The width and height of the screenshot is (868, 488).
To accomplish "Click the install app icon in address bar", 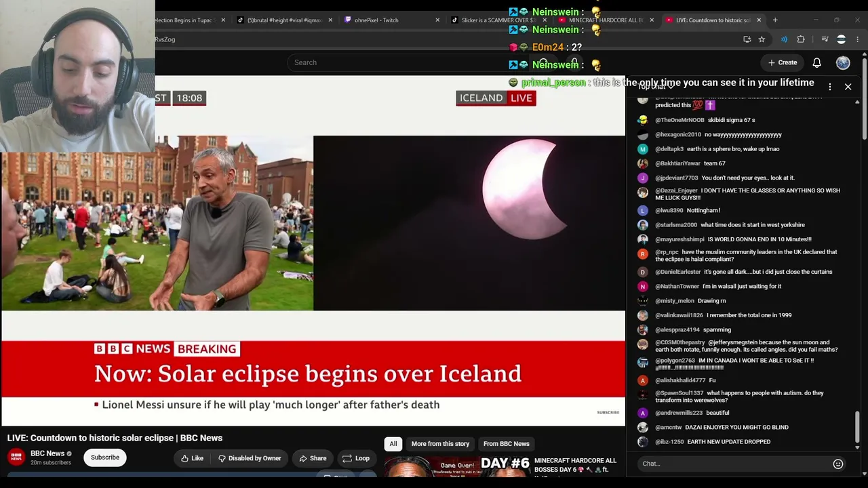I will 747,39.
